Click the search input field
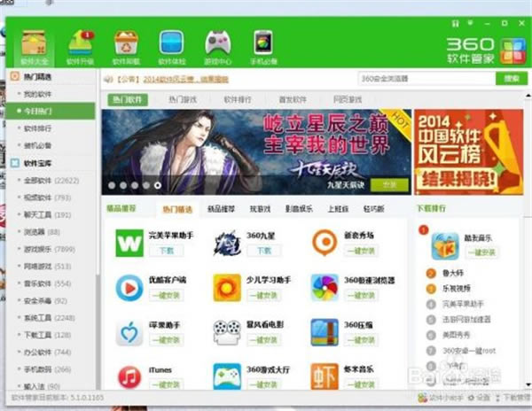The image size is (532, 411). coord(426,78)
